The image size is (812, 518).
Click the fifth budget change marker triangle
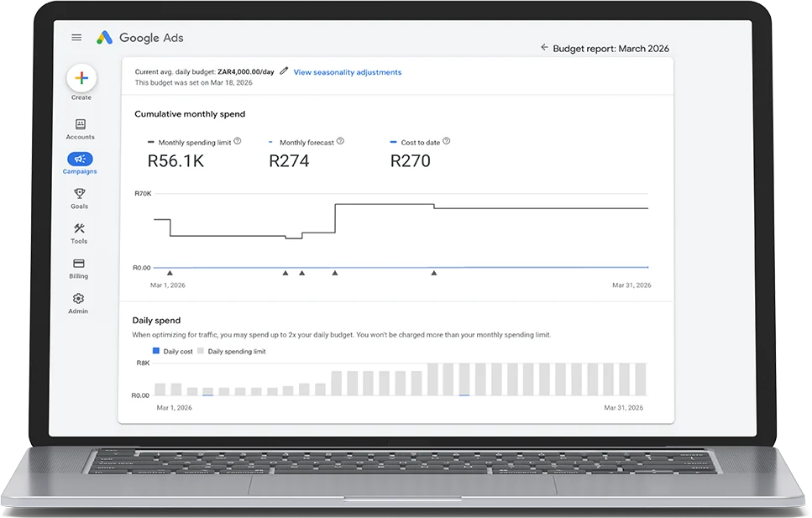click(x=434, y=273)
